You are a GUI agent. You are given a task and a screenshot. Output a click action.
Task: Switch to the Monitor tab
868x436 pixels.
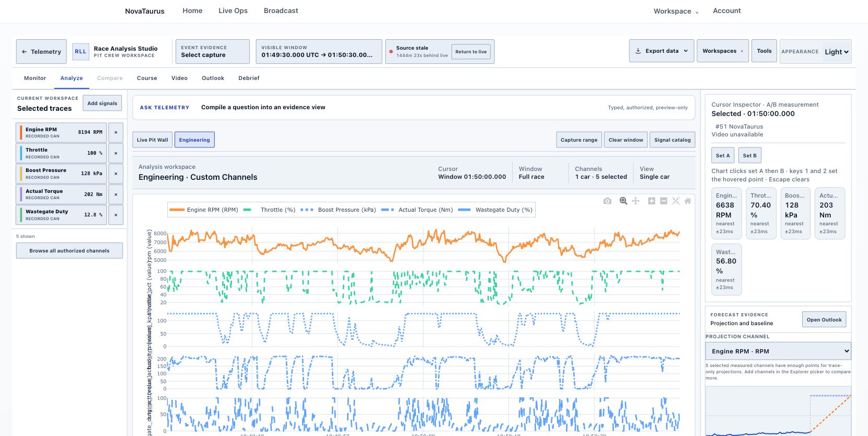(x=35, y=78)
